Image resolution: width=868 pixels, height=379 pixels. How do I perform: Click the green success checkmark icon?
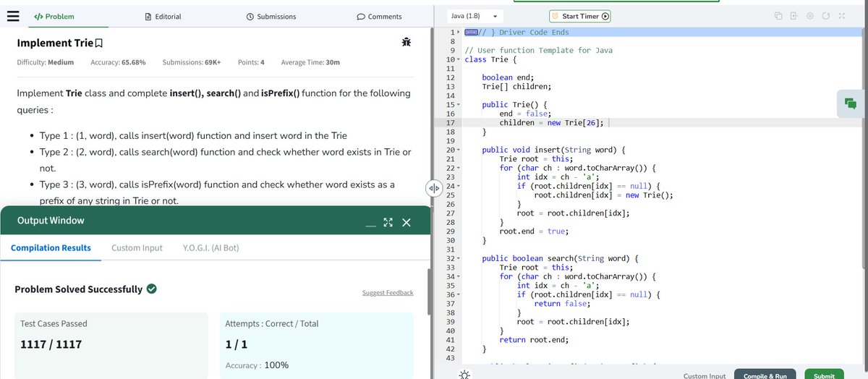click(152, 289)
